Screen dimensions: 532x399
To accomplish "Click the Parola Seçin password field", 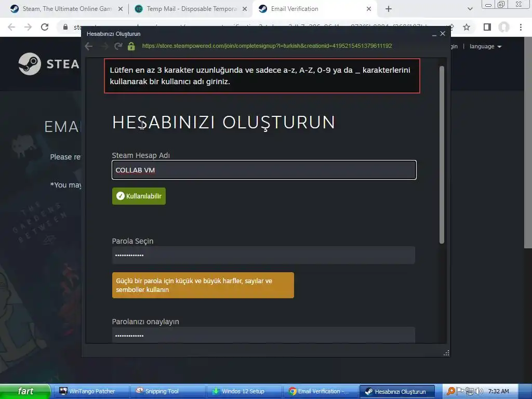I will [263, 255].
